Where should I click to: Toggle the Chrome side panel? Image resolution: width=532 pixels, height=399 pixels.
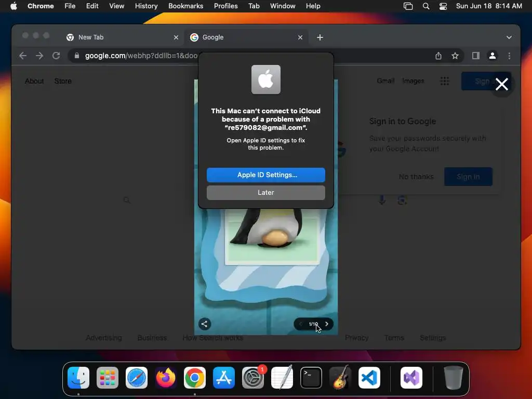click(476, 56)
